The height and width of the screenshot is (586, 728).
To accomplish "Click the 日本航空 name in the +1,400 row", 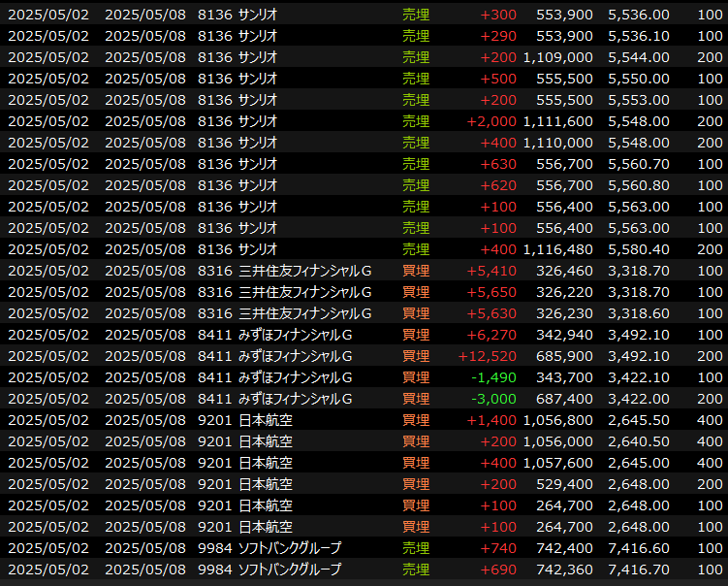I will tap(266, 420).
